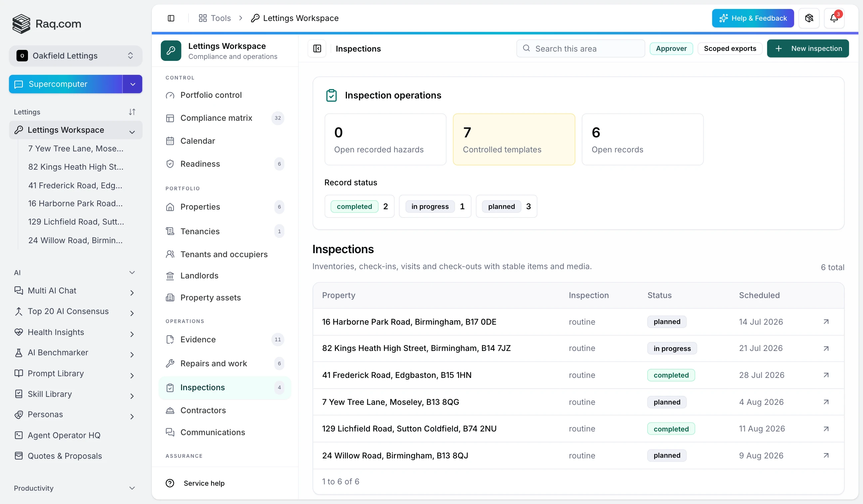
Task: Open row arrow for 7 Yew Tree Lane
Action: coord(826,402)
